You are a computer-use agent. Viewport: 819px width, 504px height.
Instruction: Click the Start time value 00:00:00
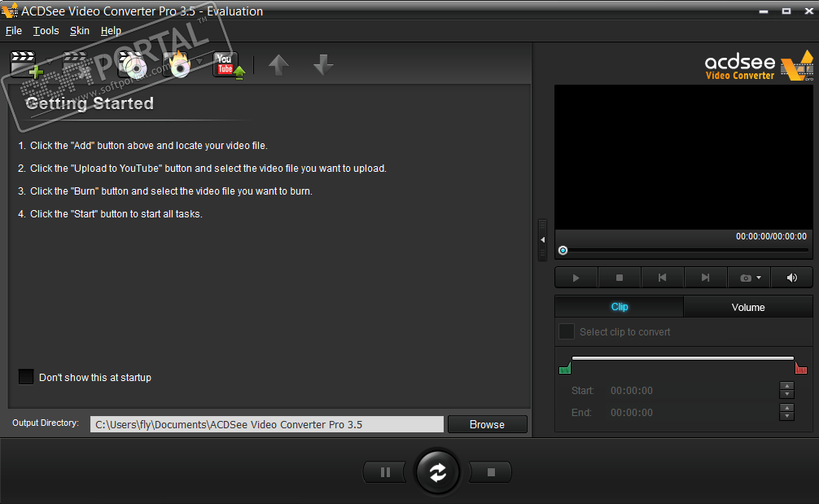tap(632, 391)
